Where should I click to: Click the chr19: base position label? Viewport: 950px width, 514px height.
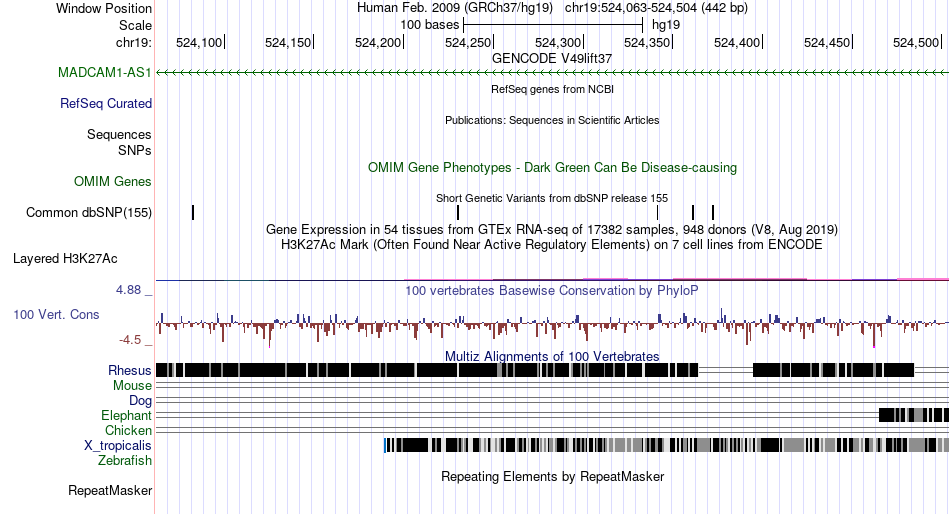(133, 42)
